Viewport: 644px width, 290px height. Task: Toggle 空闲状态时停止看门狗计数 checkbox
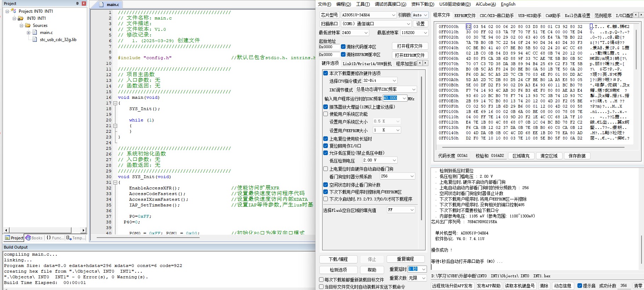pyautogui.click(x=325, y=185)
